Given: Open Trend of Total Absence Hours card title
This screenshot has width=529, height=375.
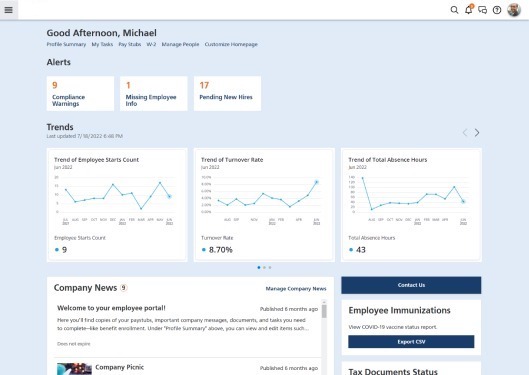Looking at the screenshot, I should click(x=388, y=160).
